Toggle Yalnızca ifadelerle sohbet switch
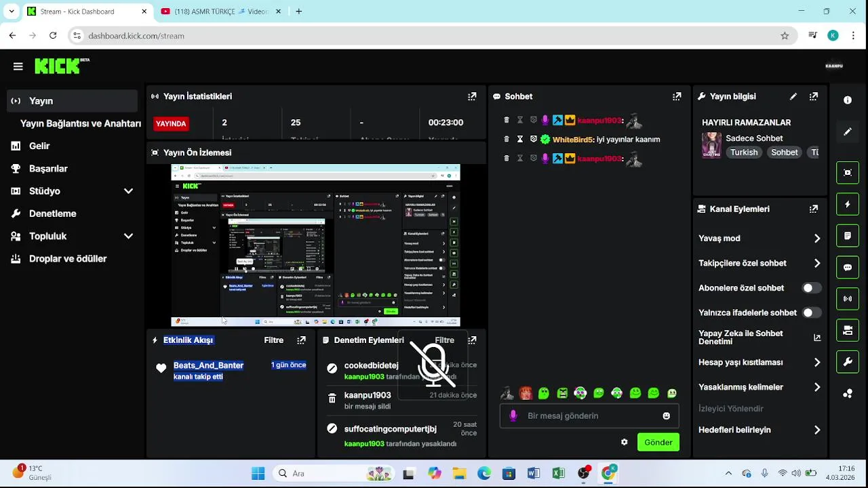 pos(812,312)
